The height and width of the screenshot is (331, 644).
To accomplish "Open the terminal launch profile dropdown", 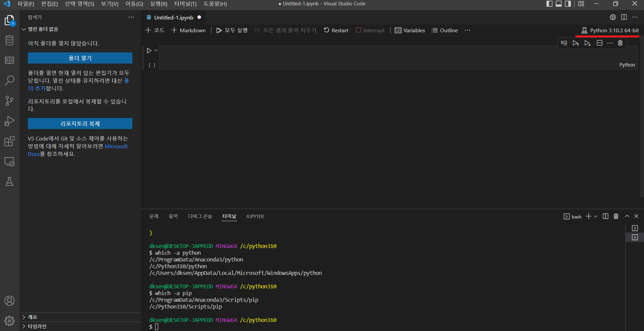I will click(x=596, y=216).
